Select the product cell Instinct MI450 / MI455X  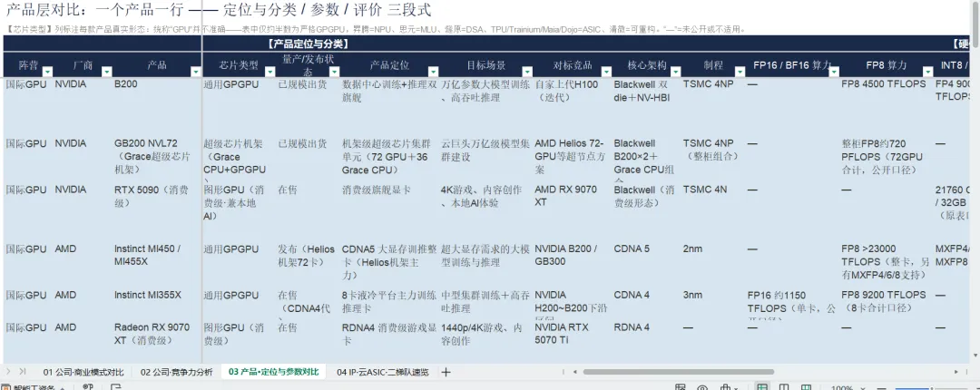148,255
